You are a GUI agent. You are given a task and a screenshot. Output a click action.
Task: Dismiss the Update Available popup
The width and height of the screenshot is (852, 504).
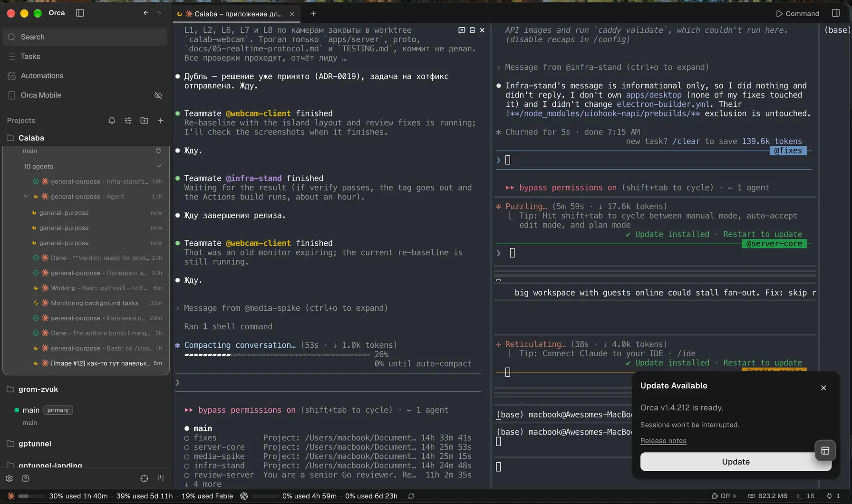(x=823, y=388)
